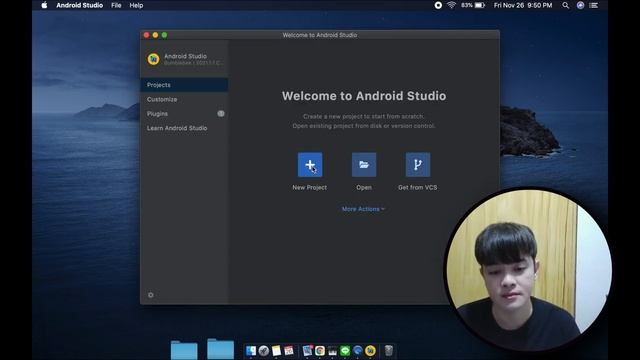Open Launchpad from the Dock
This screenshot has height=360, width=640.
[264, 351]
